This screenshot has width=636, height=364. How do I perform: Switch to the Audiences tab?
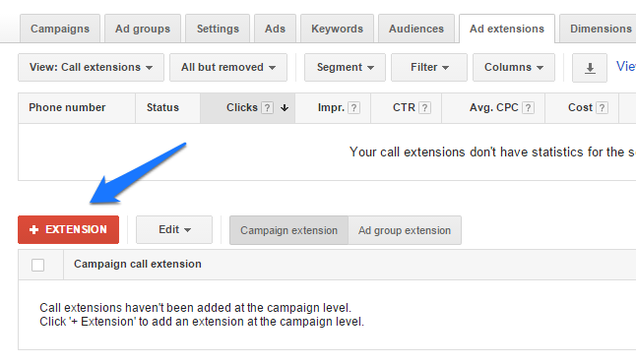coord(416,29)
